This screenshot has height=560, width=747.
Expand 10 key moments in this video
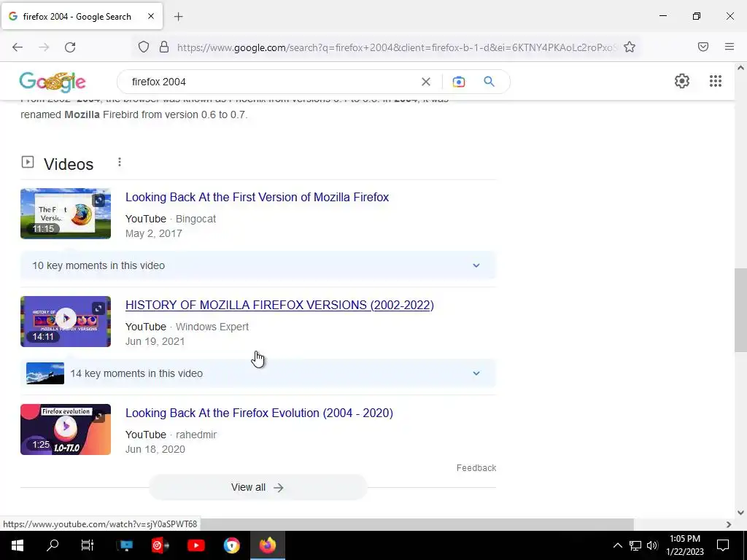258,265
